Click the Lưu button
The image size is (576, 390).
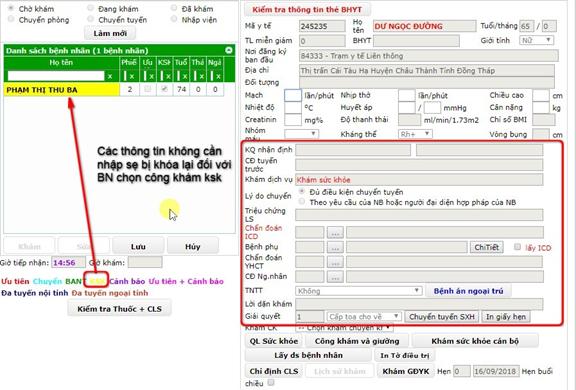coord(138,246)
